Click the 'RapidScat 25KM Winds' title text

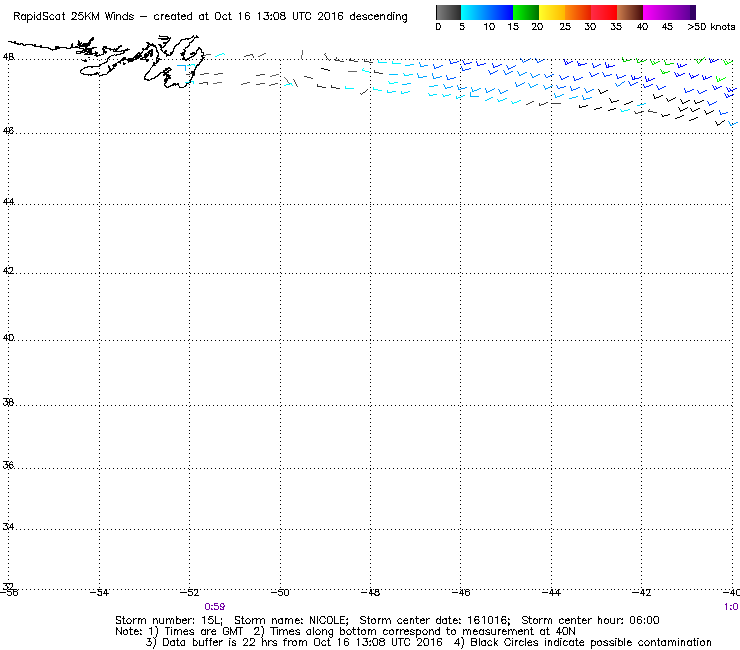74,17
